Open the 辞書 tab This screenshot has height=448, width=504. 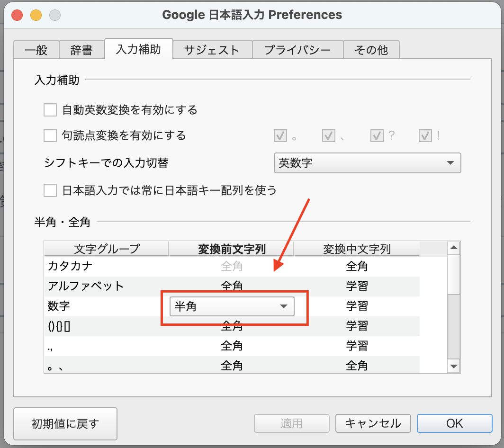81,50
